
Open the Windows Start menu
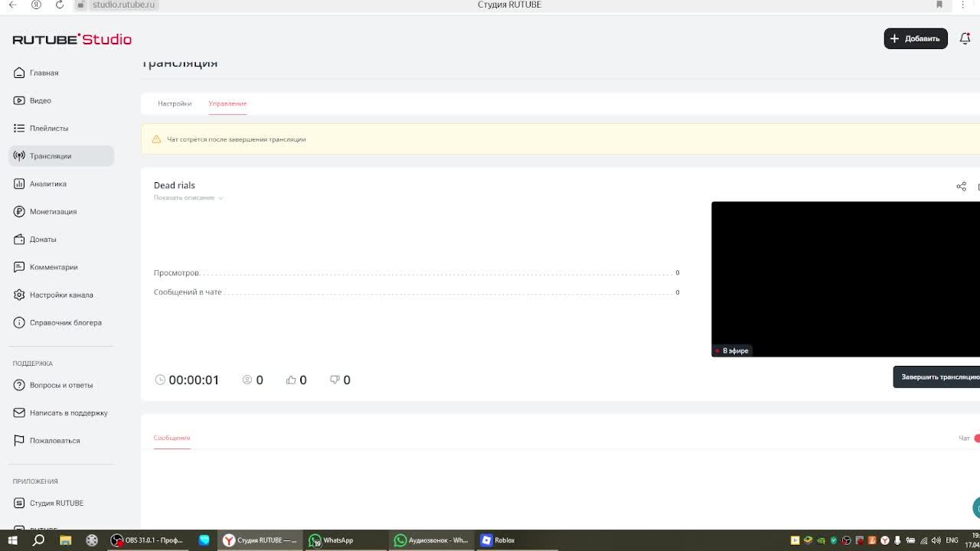click(12, 540)
